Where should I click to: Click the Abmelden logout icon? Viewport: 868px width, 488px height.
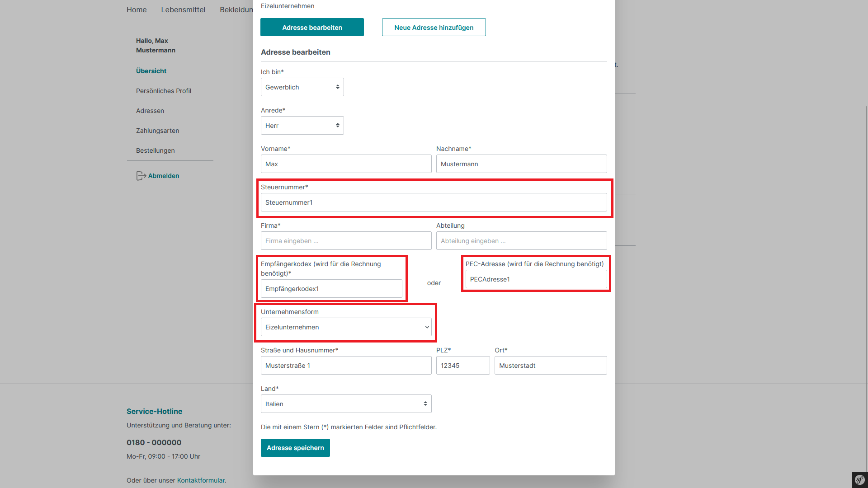point(141,176)
